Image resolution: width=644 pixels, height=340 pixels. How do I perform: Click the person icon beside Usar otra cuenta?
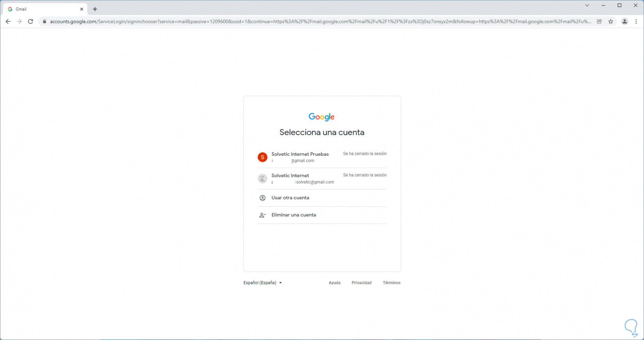[x=263, y=198]
